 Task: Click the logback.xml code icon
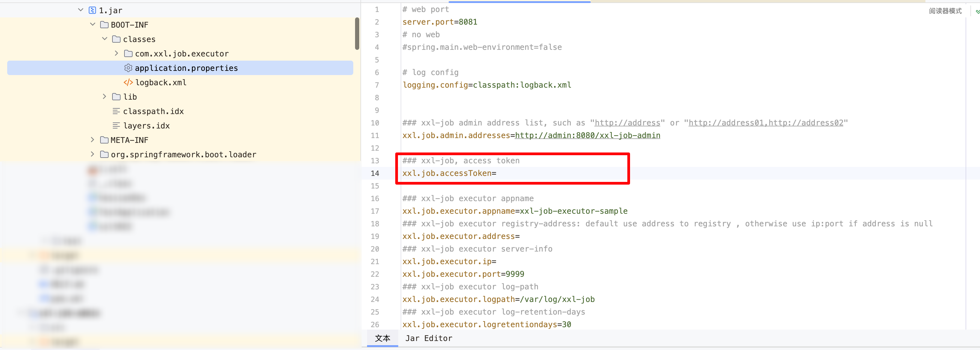point(128,82)
